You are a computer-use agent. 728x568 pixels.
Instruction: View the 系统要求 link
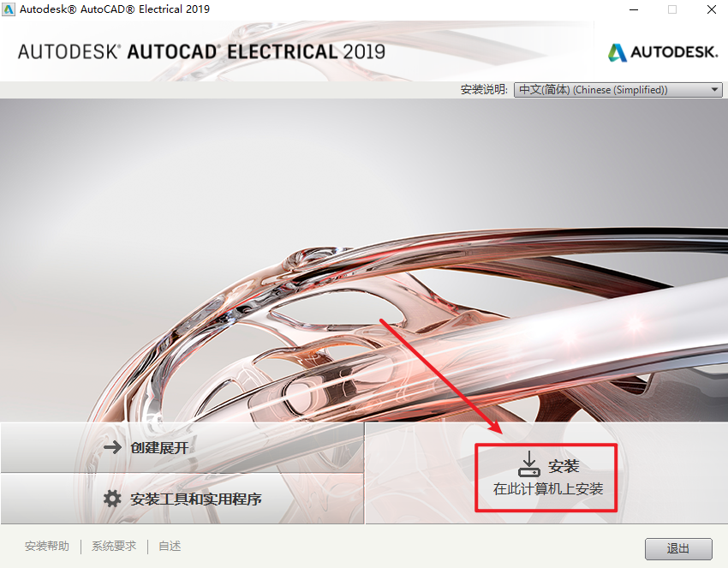[x=114, y=547]
